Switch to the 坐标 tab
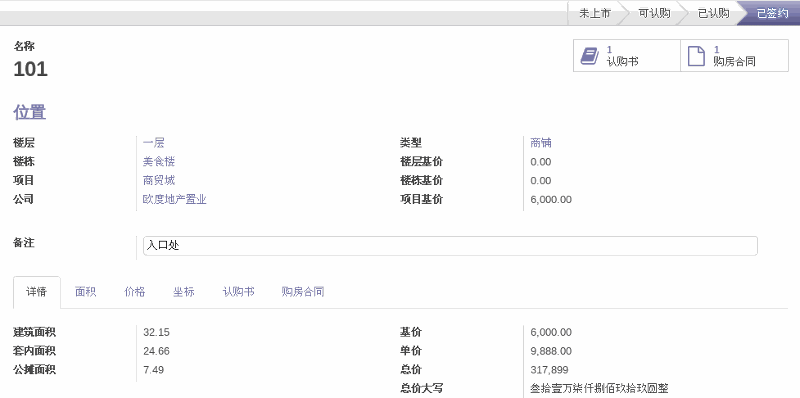The image size is (800, 398). pos(184,292)
